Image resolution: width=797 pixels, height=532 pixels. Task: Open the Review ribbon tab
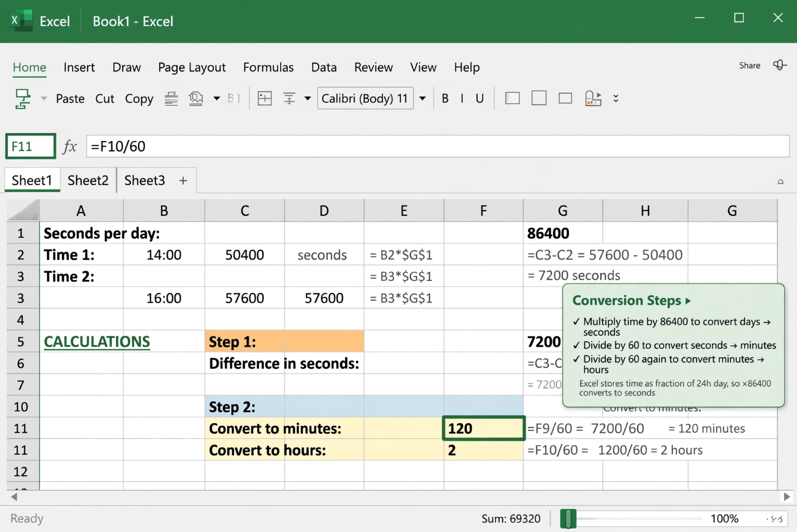point(373,67)
